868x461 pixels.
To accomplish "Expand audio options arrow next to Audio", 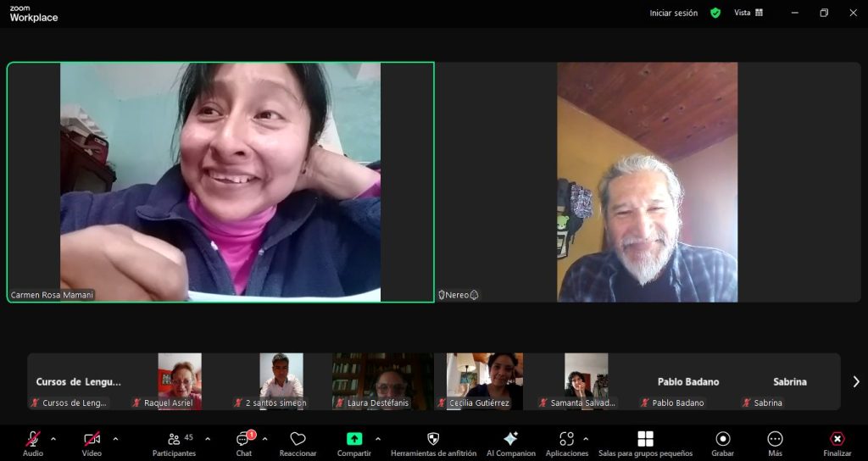I will click(x=53, y=439).
